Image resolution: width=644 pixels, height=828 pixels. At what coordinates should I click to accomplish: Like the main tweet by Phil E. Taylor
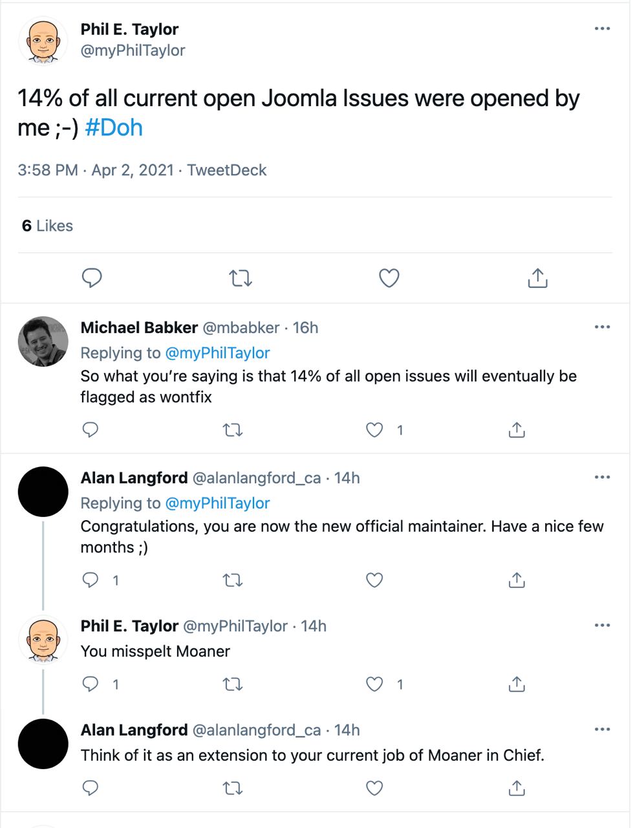389,278
